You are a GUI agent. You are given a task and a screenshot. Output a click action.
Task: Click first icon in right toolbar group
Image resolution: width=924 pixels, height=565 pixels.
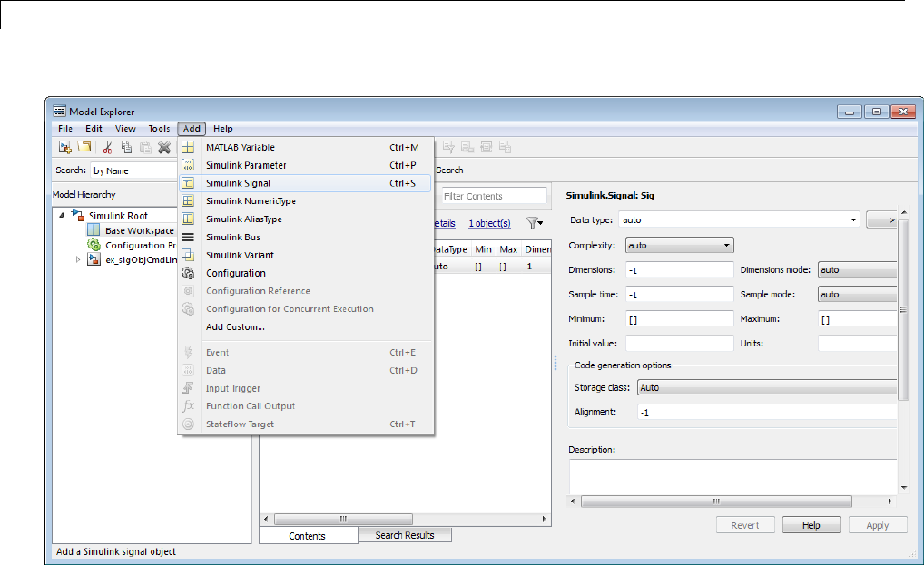click(448, 147)
